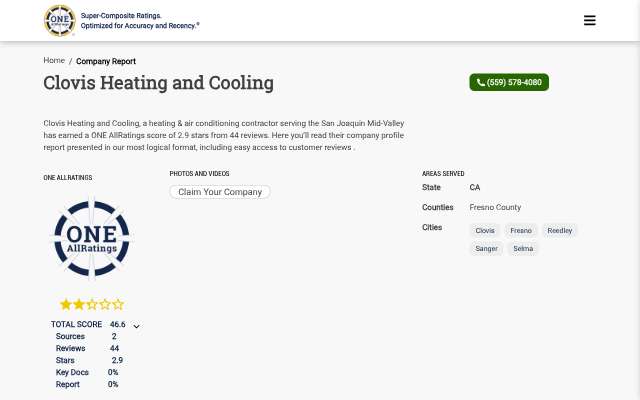Click the star rating row
640x400 pixels.
click(x=92, y=304)
